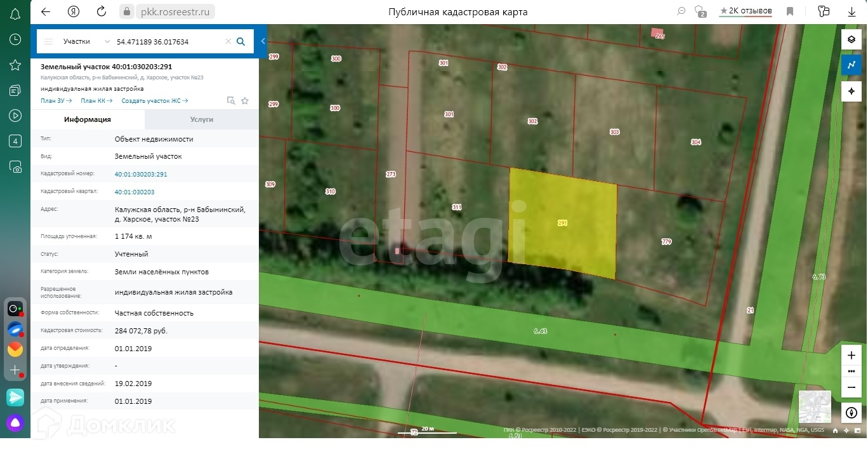Click the Частная собственность ownership value
Image resolution: width=868 pixels, height=461 pixels.
coord(154,313)
